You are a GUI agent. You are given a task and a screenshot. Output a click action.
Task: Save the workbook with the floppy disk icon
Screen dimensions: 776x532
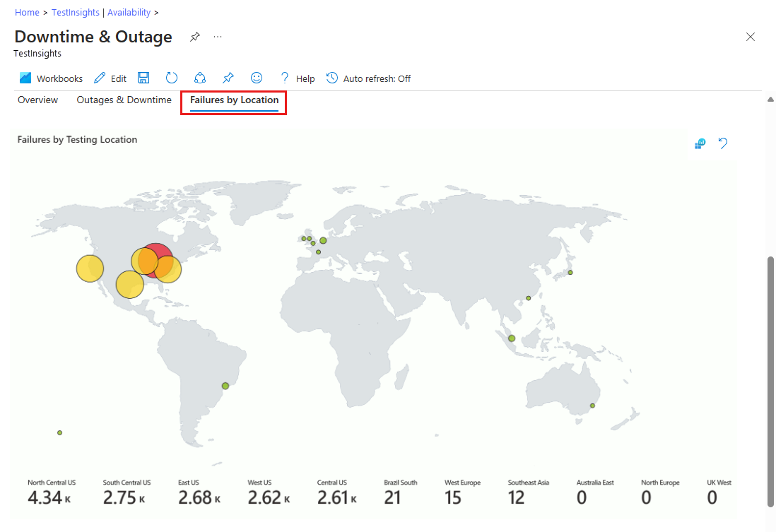click(143, 78)
